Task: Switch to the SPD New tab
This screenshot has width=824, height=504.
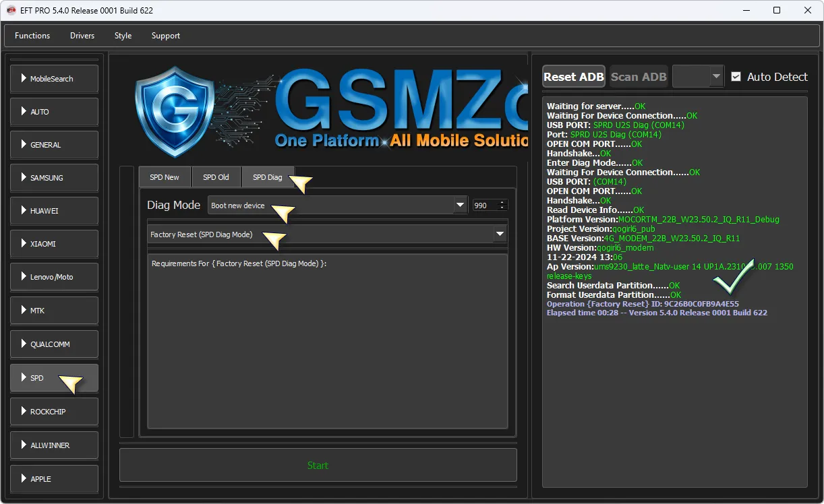Action: pyautogui.click(x=165, y=177)
